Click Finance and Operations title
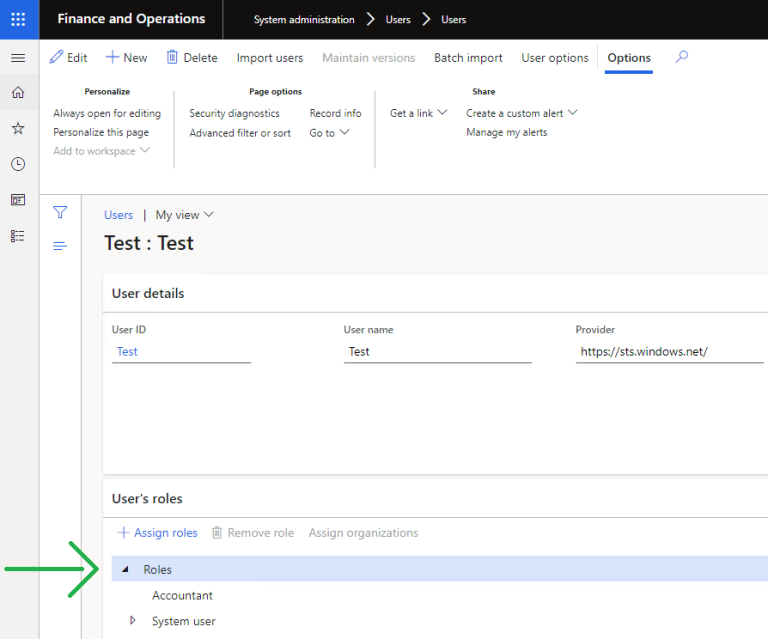The image size is (768, 639). pos(131,19)
